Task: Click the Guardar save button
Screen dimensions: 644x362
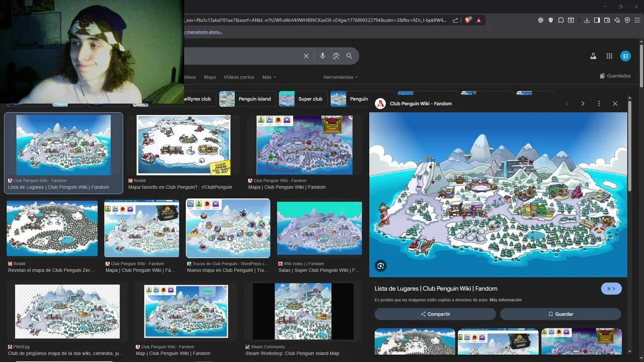Action: pyautogui.click(x=560, y=314)
